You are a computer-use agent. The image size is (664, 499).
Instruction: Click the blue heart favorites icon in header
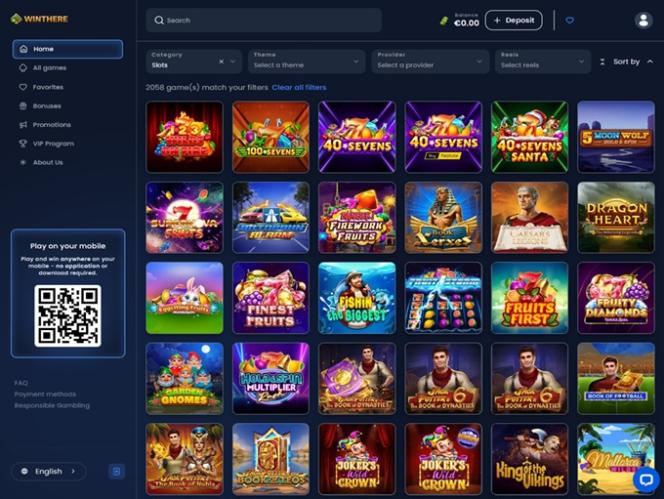coord(570,20)
